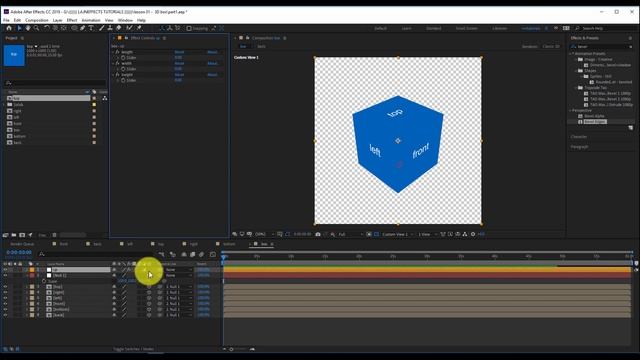
Task: Toggle visibility eye of the [right] layer
Action: pos(5,293)
